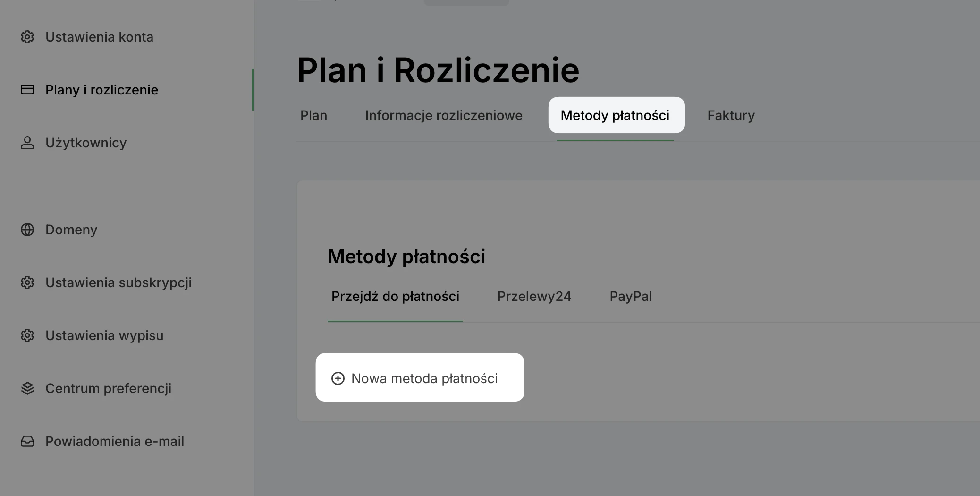Open Centrum preferencji in the sidebar

(x=108, y=388)
